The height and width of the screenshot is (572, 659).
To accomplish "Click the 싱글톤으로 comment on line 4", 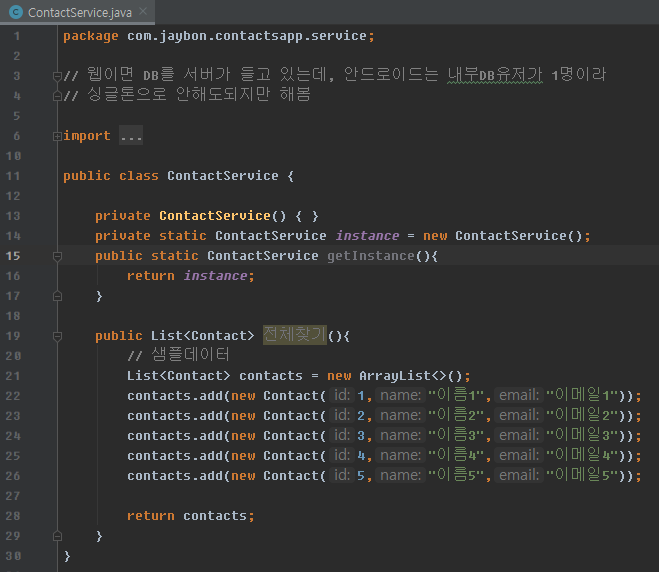I will tap(127, 94).
